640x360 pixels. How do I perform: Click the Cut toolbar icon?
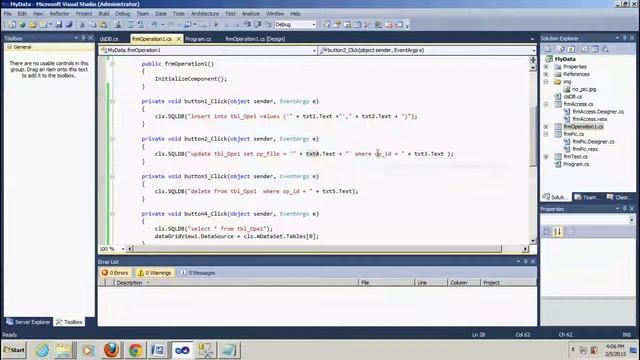[82, 25]
